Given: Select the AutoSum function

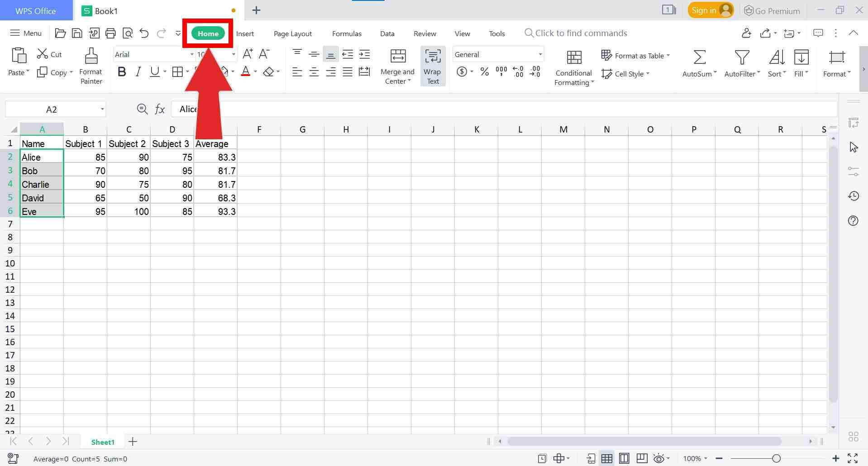Looking at the screenshot, I should pos(697,63).
